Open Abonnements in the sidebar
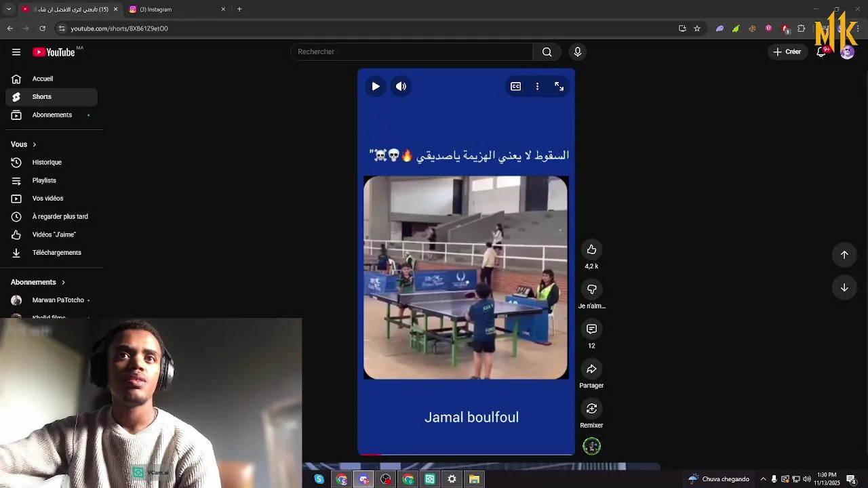 52,115
